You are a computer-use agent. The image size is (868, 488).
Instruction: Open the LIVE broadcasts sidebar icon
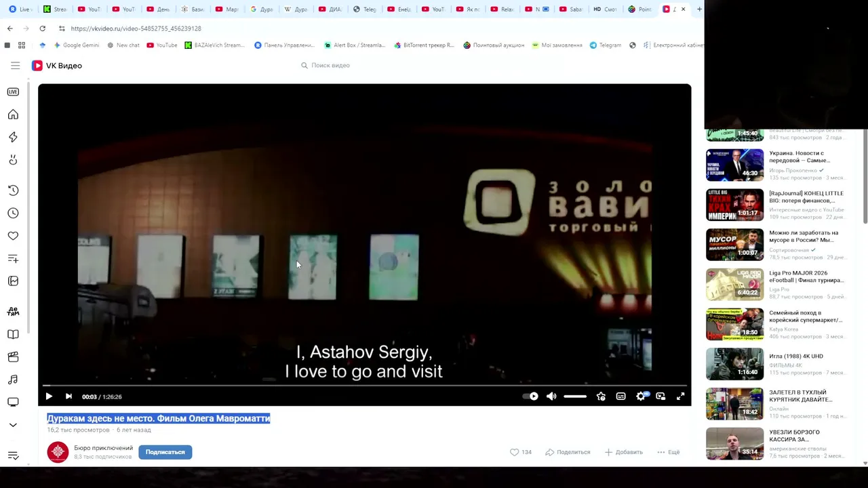13,91
